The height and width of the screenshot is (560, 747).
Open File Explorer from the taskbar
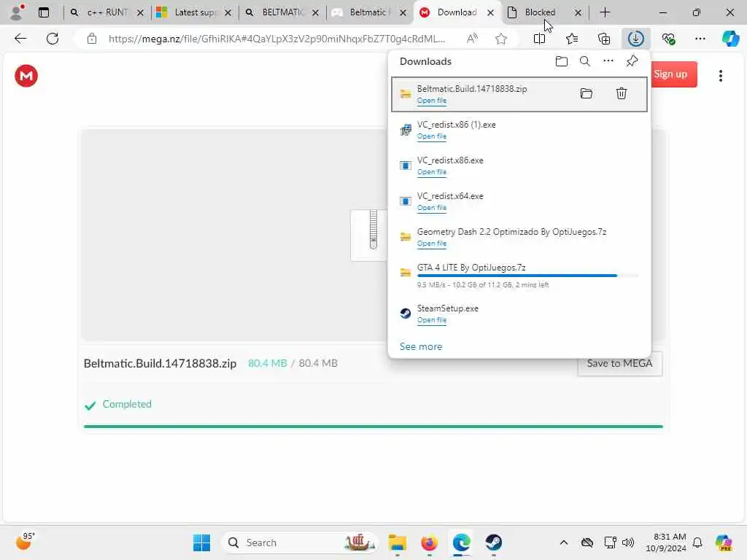[397, 542]
